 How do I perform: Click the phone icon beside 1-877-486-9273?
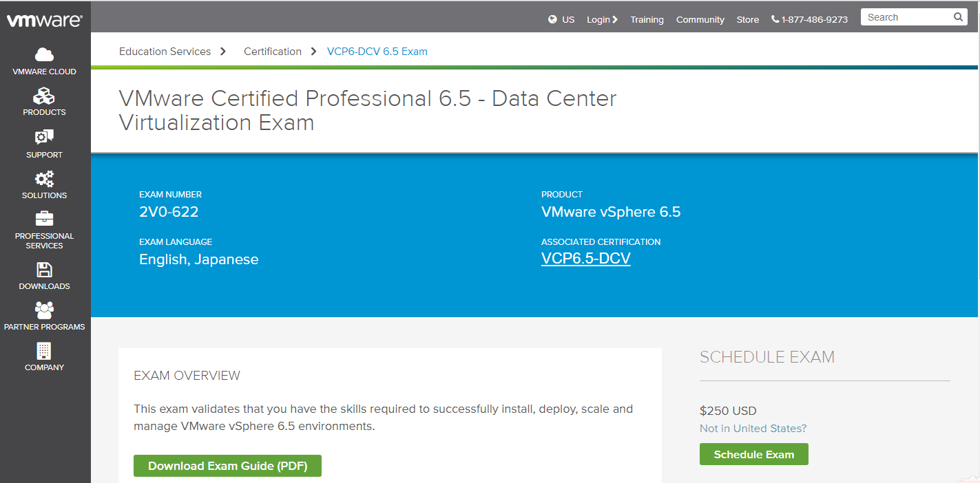tap(775, 19)
